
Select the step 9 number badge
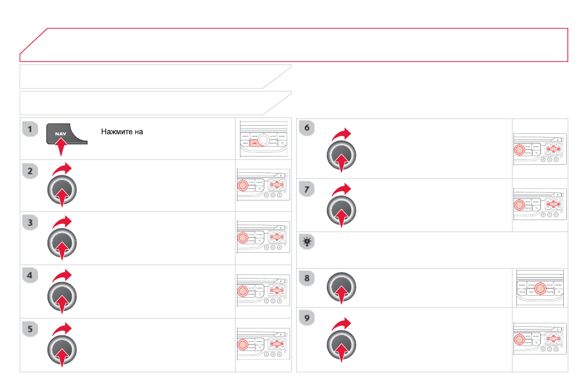[307, 318]
